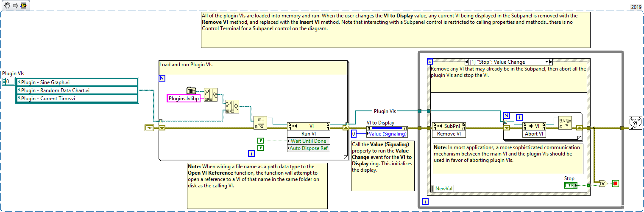Go to previous event case with left arrow
Screen dimensions: 644x212
(467, 62)
